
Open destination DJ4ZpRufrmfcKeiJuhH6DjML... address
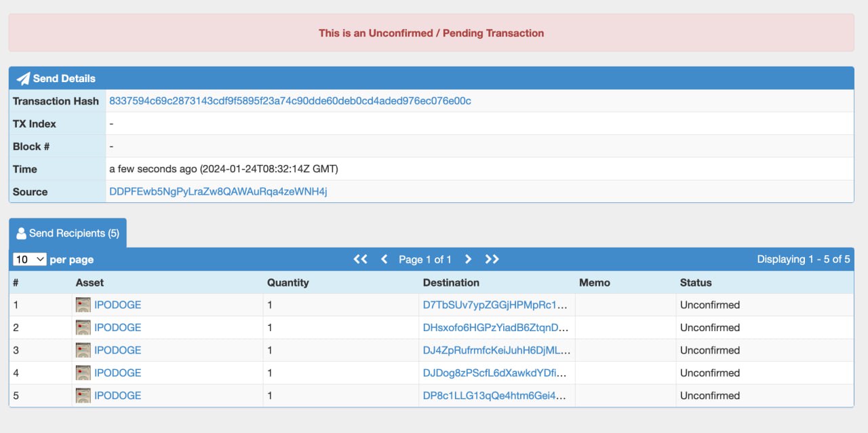coord(497,350)
